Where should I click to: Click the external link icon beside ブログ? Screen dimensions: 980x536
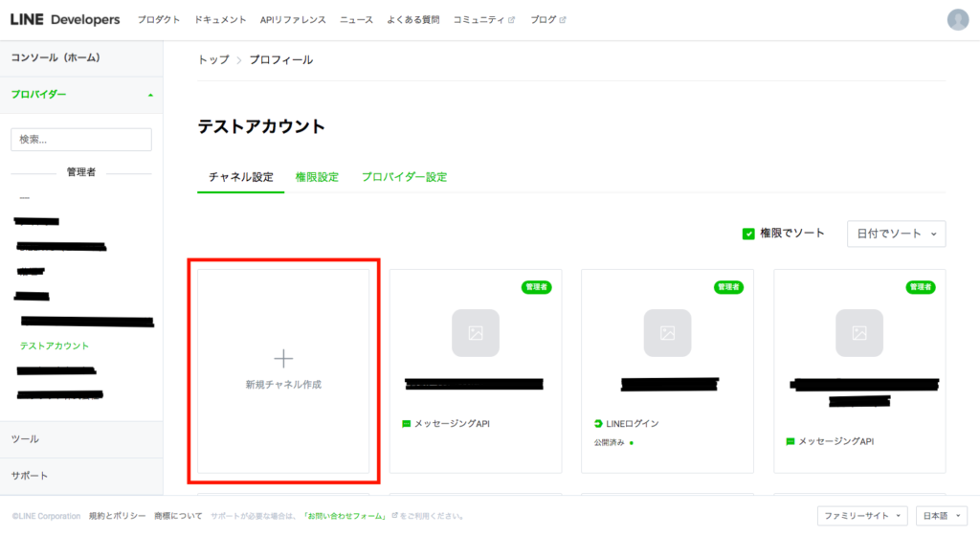click(x=563, y=20)
